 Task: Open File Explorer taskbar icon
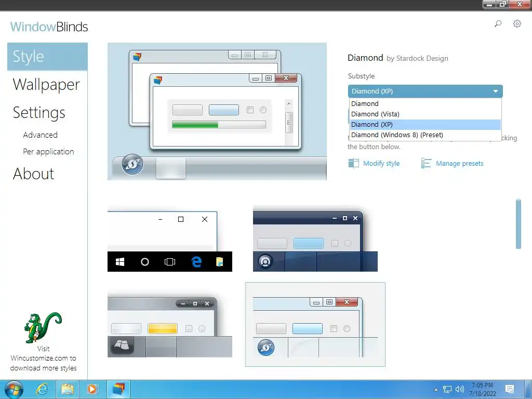(x=67, y=390)
